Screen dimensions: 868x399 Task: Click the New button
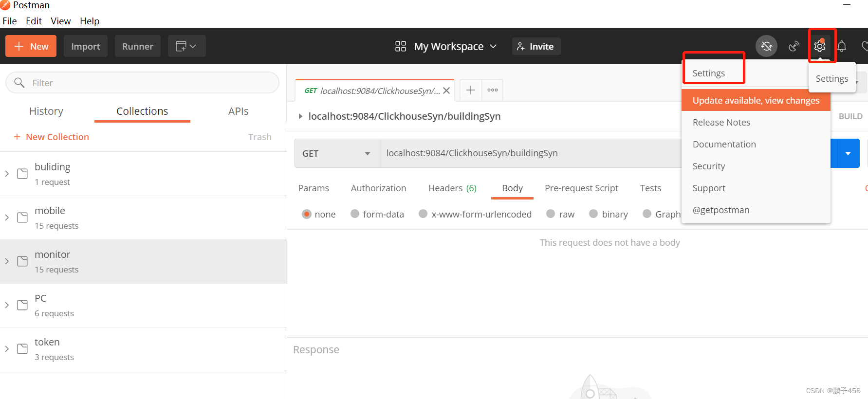(x=31, y=46)
